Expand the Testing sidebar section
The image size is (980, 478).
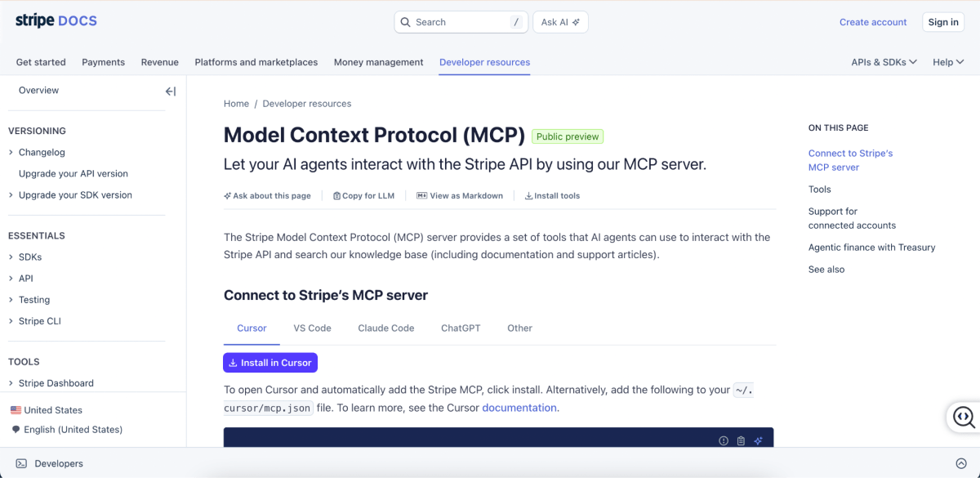[11, 300]
